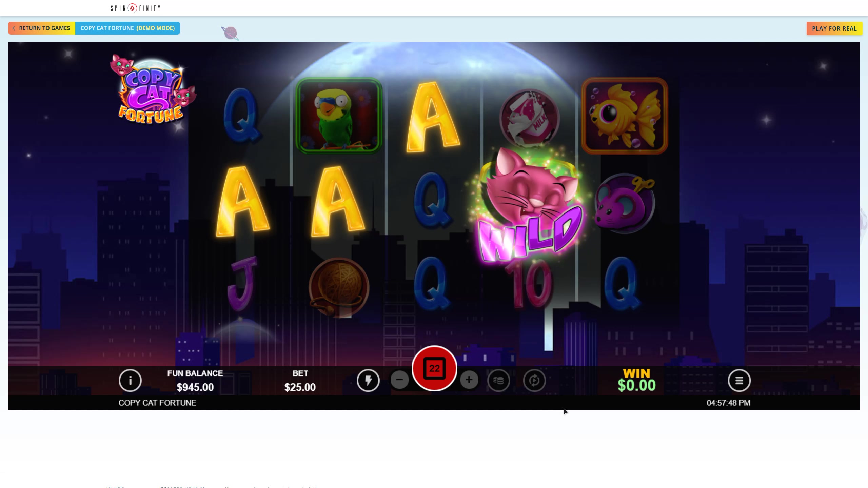Open coin stack bet settings
This screenshot has width=868, height=488.
coord(498,380)
